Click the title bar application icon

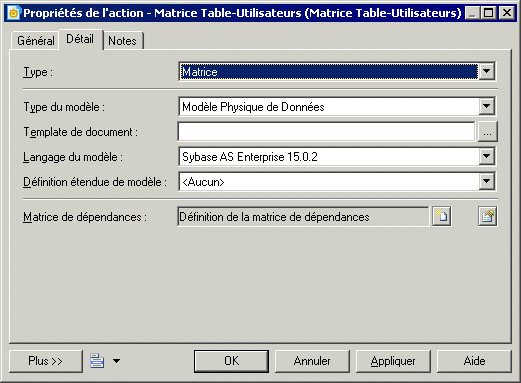pos(13,13)
